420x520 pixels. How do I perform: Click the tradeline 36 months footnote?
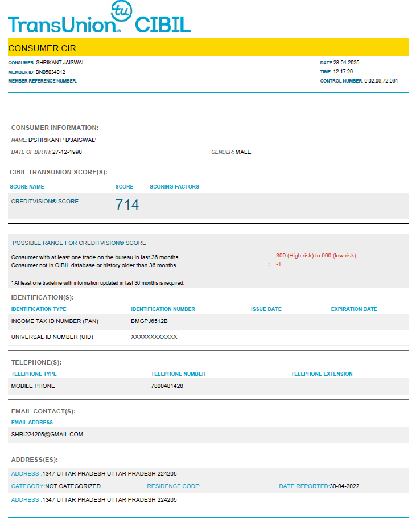point(98,283)
